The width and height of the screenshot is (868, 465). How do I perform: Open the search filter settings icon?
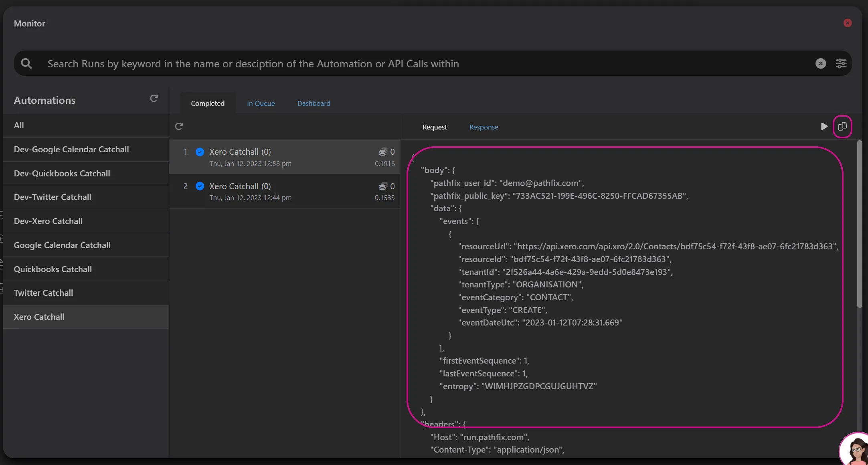(x=841, y=63)
